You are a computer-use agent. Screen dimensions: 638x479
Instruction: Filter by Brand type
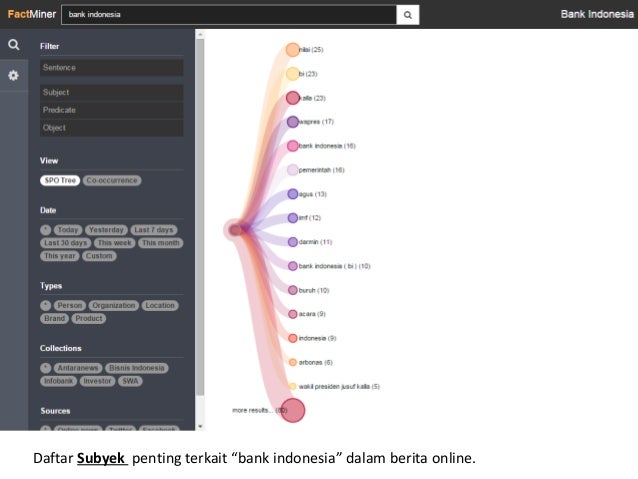55,319
